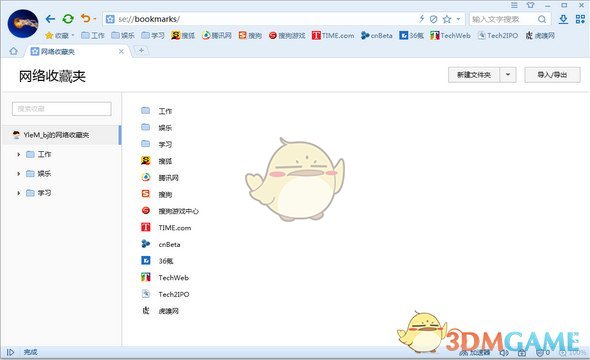Open the apps grid icon
590x360 pixels.
580,19
